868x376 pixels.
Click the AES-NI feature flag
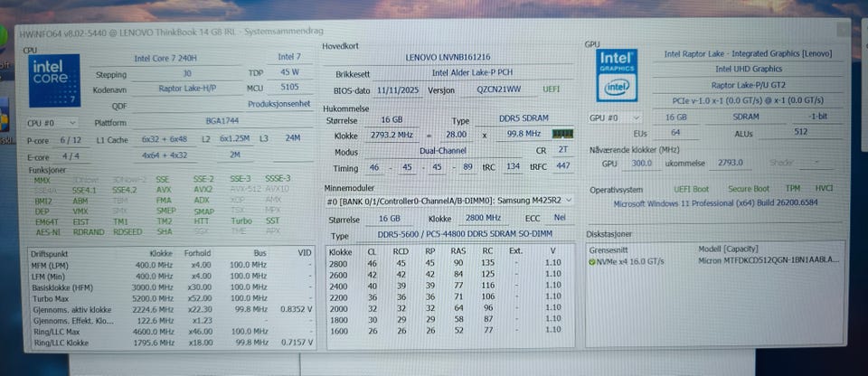tap(46, 231)
